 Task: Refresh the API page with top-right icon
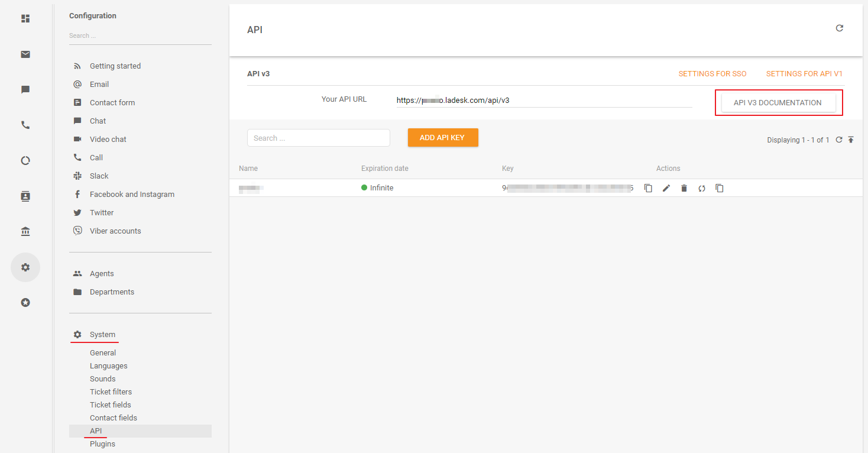click(x=839, y=28)
